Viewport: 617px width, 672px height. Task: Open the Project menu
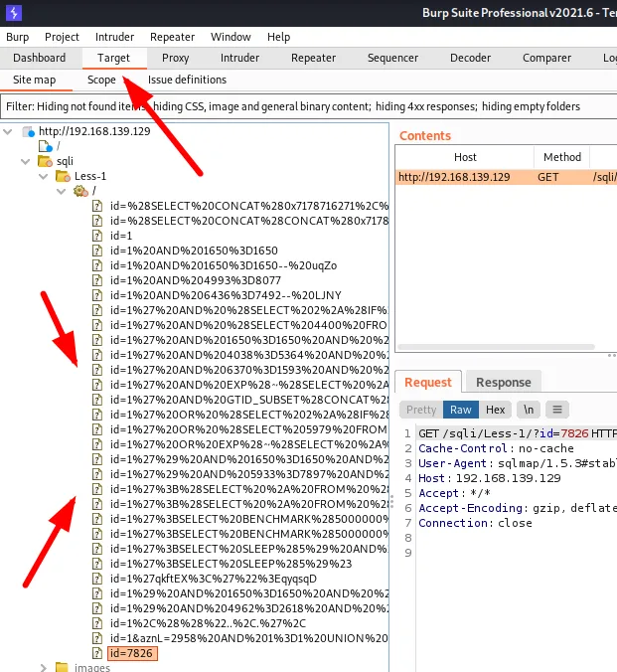point(63,37)
